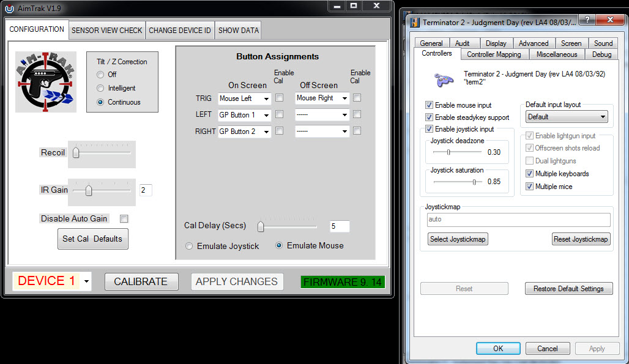Toggle the Disable Auto Gain checkbox

[x=124, y=219]
